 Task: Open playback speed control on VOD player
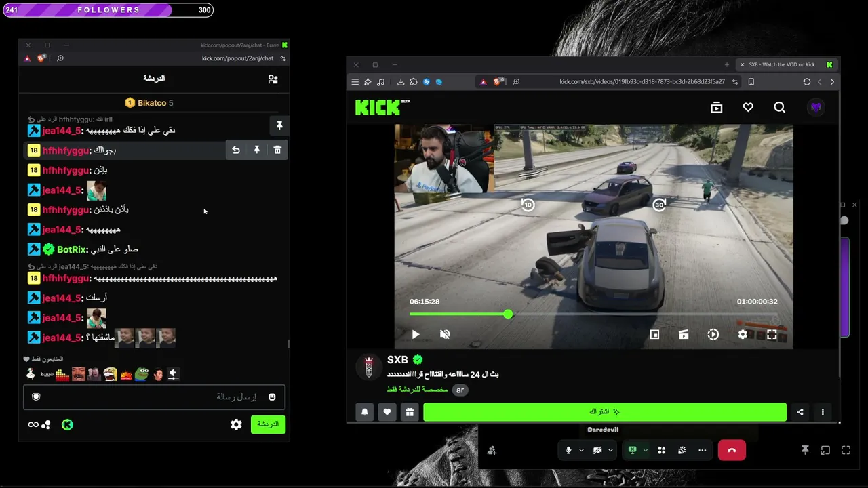pos(713,334)
